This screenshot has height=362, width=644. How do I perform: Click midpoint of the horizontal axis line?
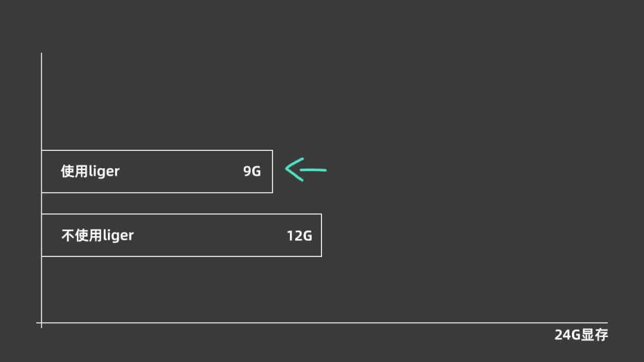324,323
